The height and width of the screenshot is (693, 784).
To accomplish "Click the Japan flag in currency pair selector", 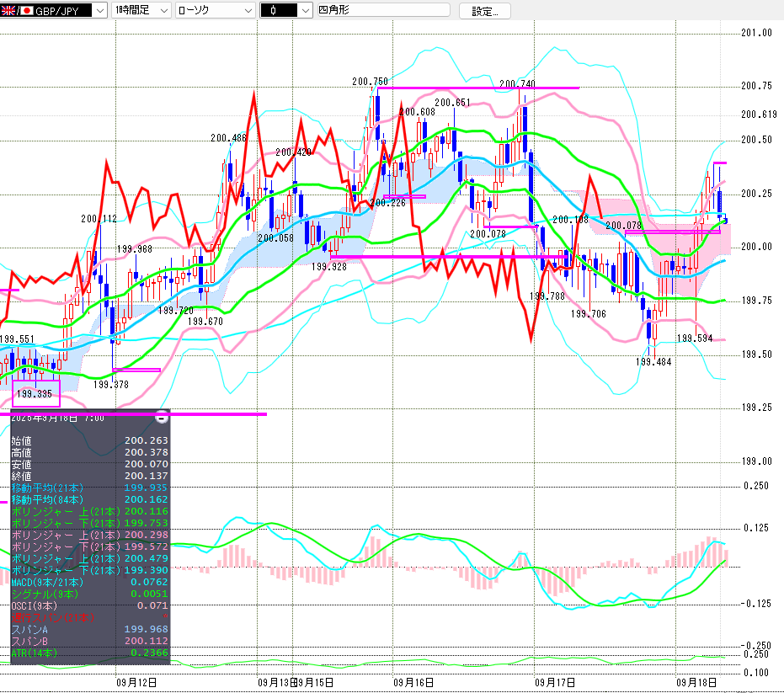I will point(26,10).
